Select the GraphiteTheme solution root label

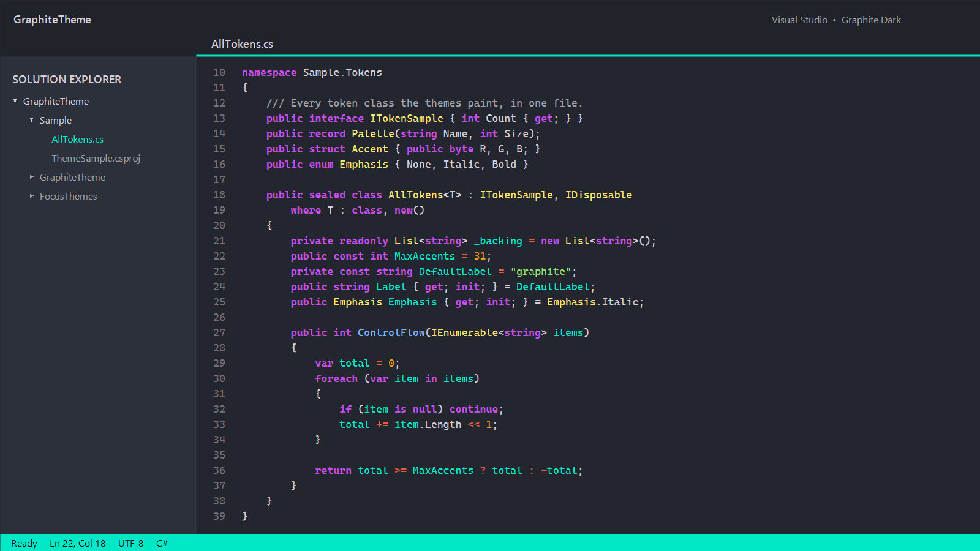coord(56,102)
